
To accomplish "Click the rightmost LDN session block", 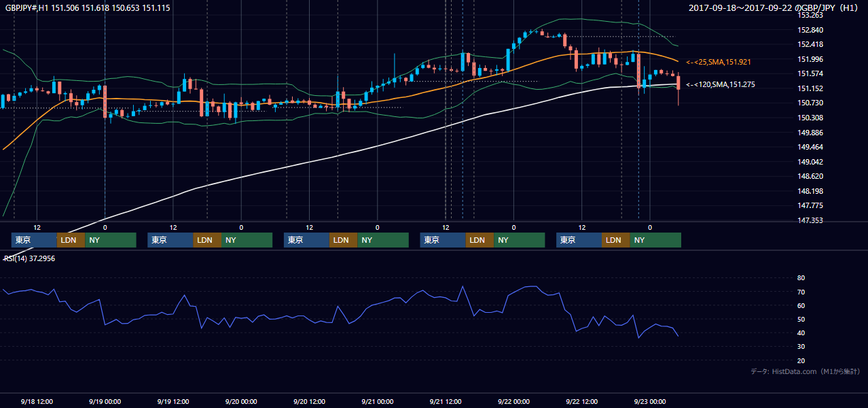I will [615, 240].
